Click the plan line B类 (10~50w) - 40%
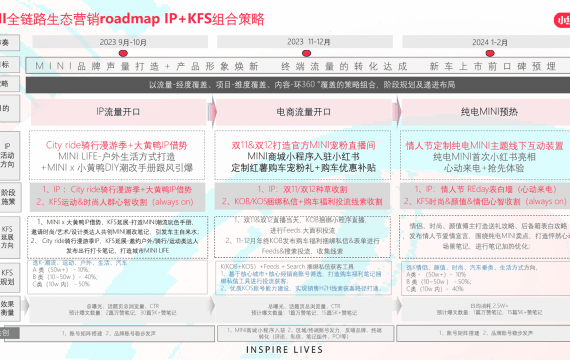 point(65,277)
